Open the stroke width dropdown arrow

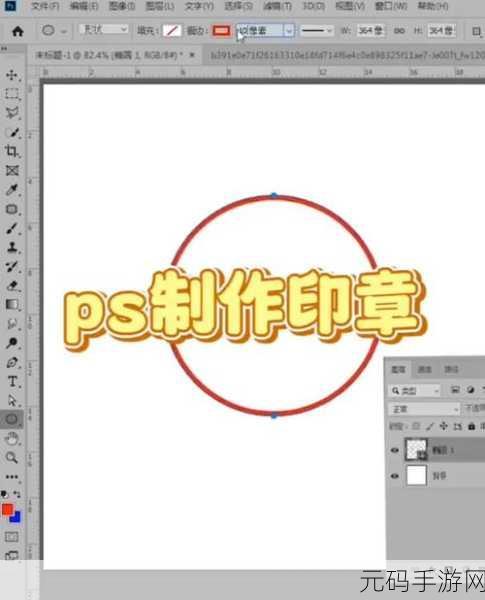(x=289, y=30)
